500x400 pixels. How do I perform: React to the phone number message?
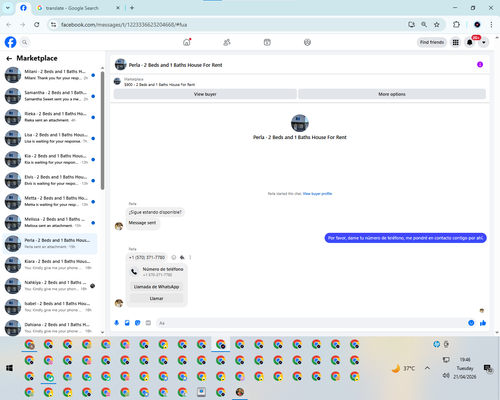click(174, 257)
